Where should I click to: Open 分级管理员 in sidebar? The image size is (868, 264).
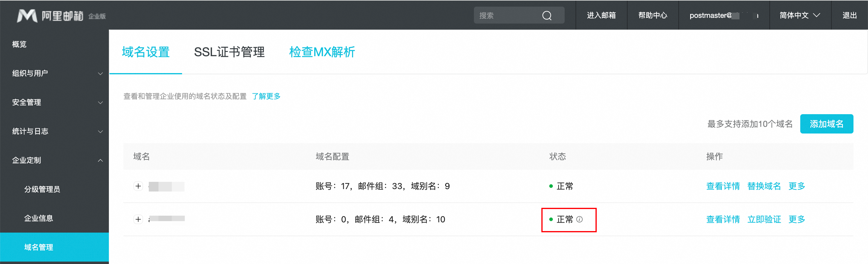pos(42,189)
